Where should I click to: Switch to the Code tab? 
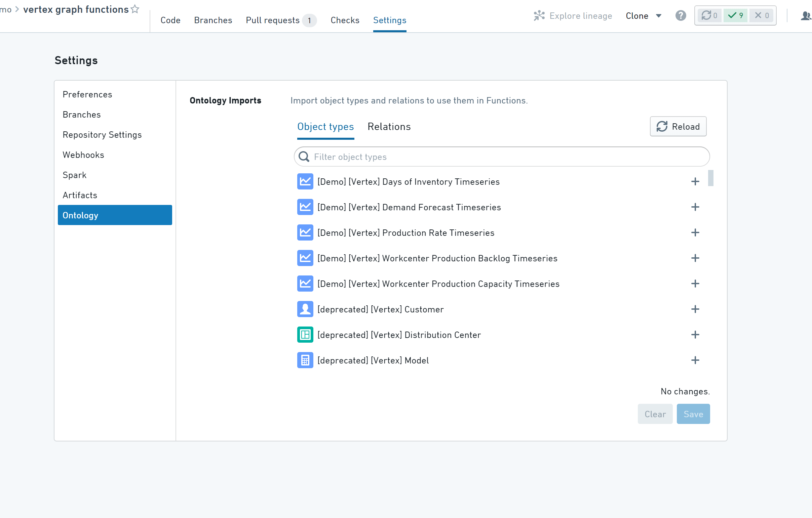170,20
